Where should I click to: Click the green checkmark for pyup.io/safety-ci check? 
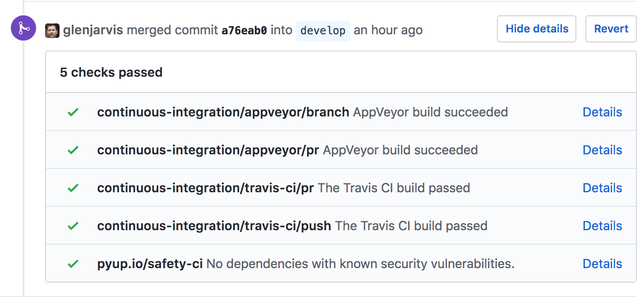(x=73, y=263)
